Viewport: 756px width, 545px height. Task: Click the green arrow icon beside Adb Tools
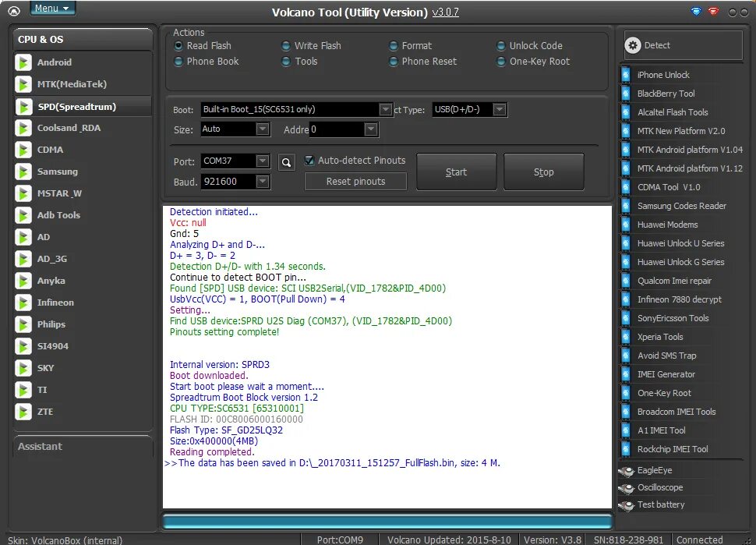(23, 216)
